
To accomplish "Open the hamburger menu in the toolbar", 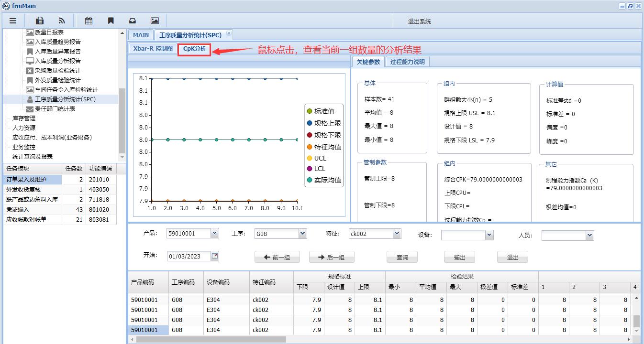I will click(x=13, y=21).
